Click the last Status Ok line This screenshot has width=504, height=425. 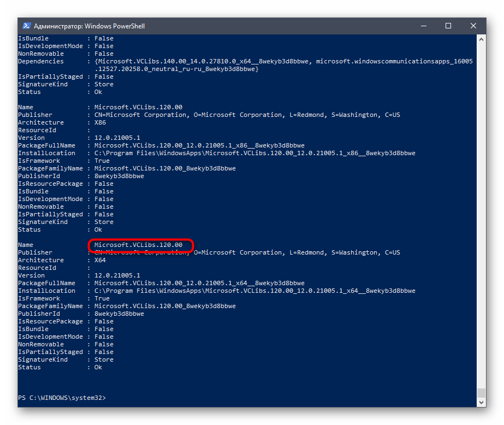pos(98,367)
